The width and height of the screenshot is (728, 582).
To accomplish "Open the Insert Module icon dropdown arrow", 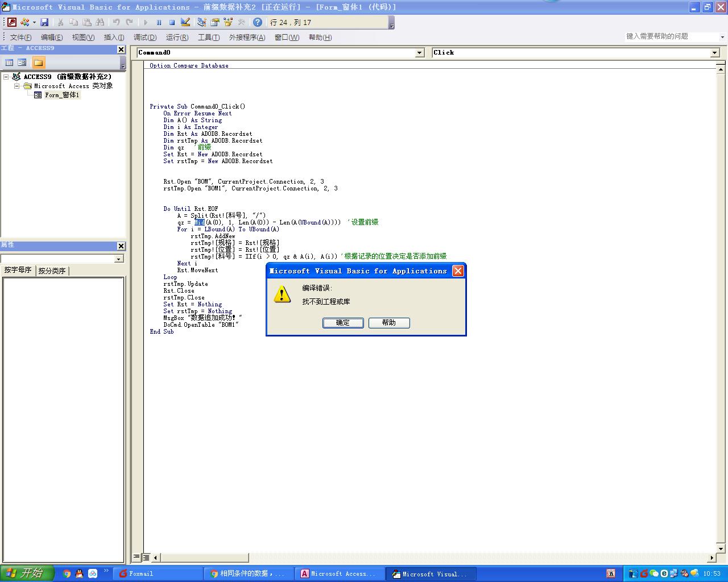I will coord(34,22).
